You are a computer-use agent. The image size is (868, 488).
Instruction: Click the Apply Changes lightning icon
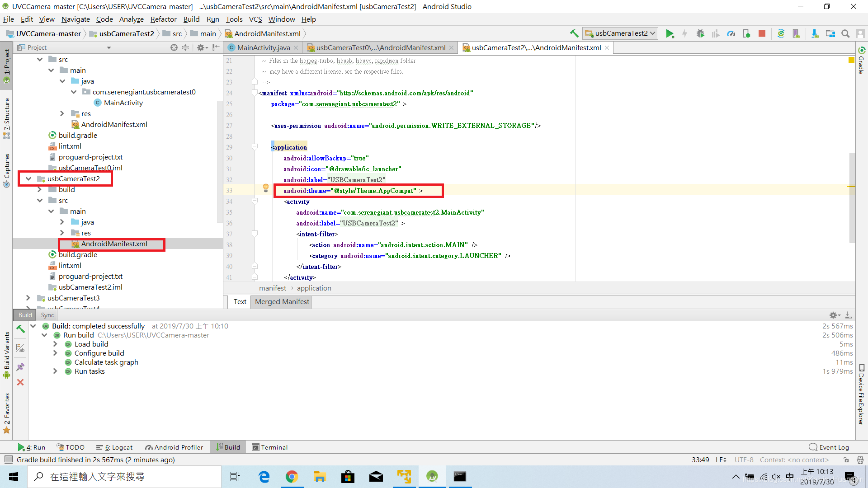685,33
